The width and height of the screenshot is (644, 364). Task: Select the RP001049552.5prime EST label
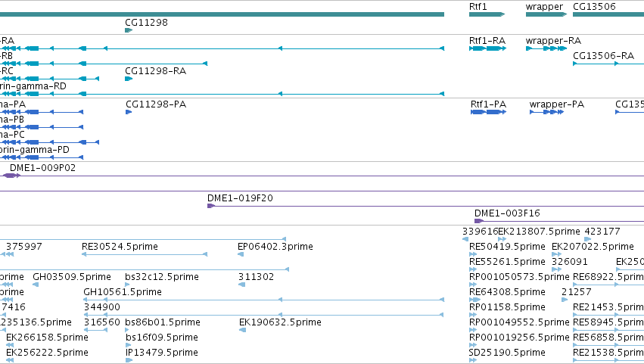pyautogui.click(x=519, y=322)
